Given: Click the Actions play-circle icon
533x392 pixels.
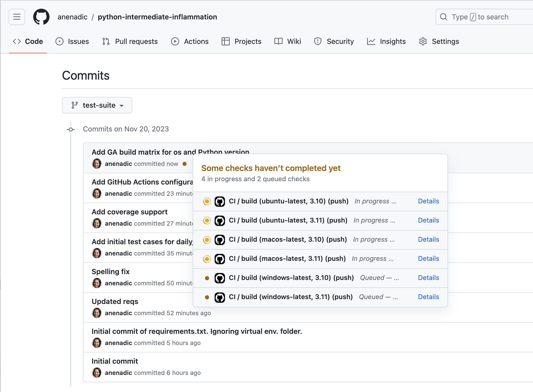Looking at the screenshot, I should coord(175,41).
